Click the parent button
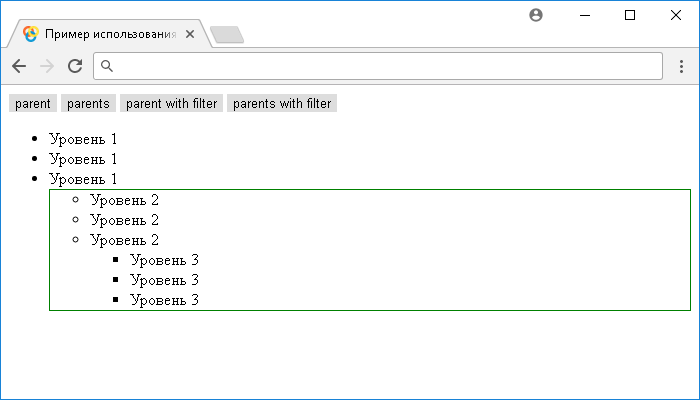The width and height of the screenshot is (700, 400). click(x=33, y=103)
